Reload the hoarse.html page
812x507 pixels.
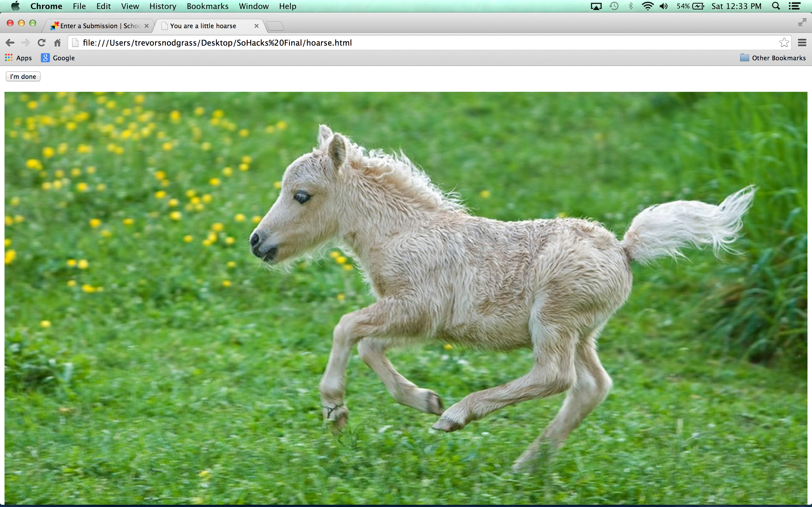tap(41, 43)
